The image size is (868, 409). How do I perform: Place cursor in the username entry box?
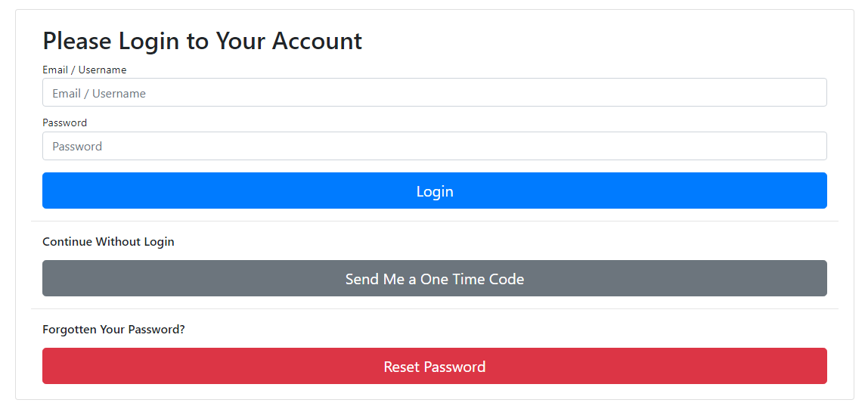coord(434,93)
